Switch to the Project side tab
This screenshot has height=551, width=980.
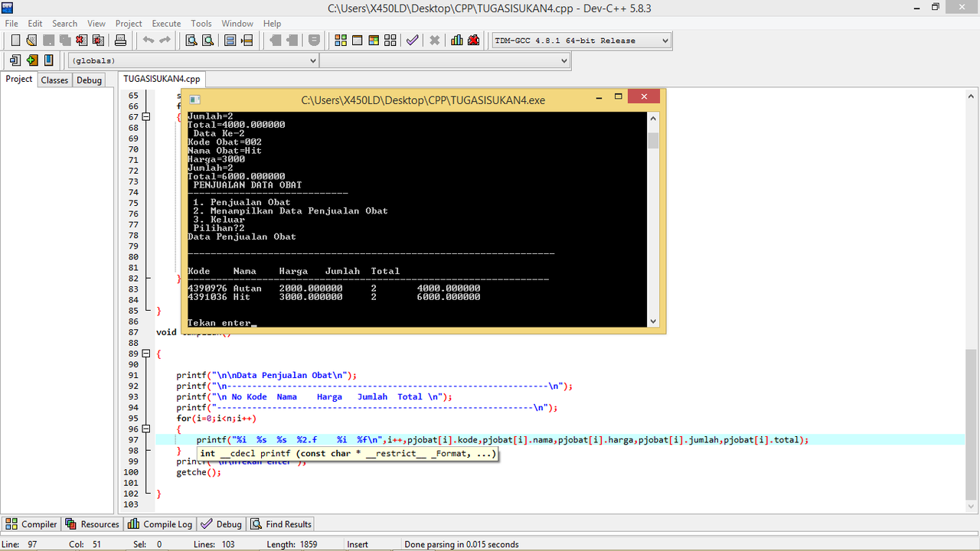tap(19, 79)
